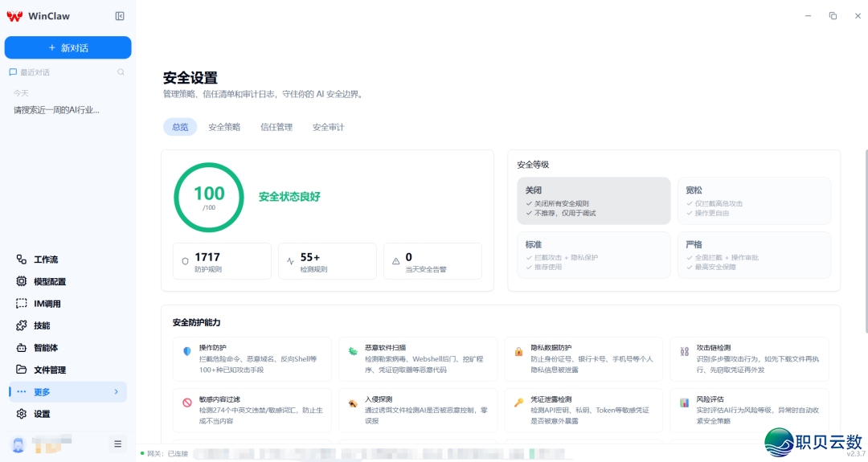This screenshot has height=462, width=868.
Task: Click the 敏感内容过滤 prohibited icon
Action: (187, 403)
